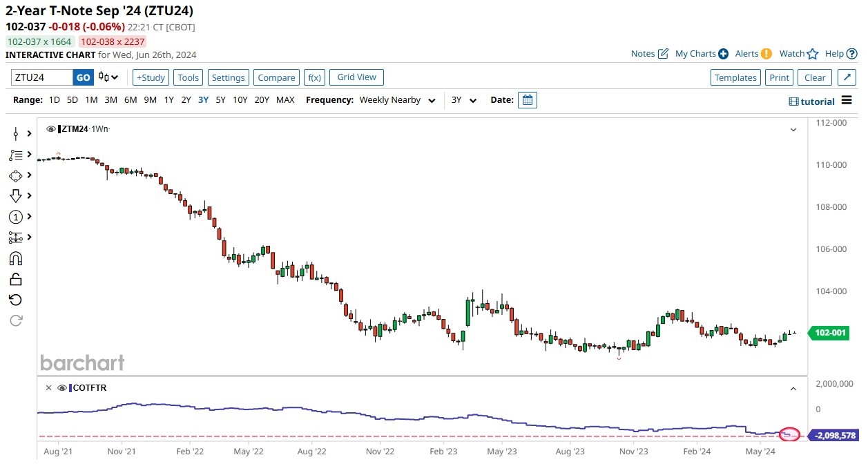
Task: Click the Grid View button
Action: pos(356,77)
